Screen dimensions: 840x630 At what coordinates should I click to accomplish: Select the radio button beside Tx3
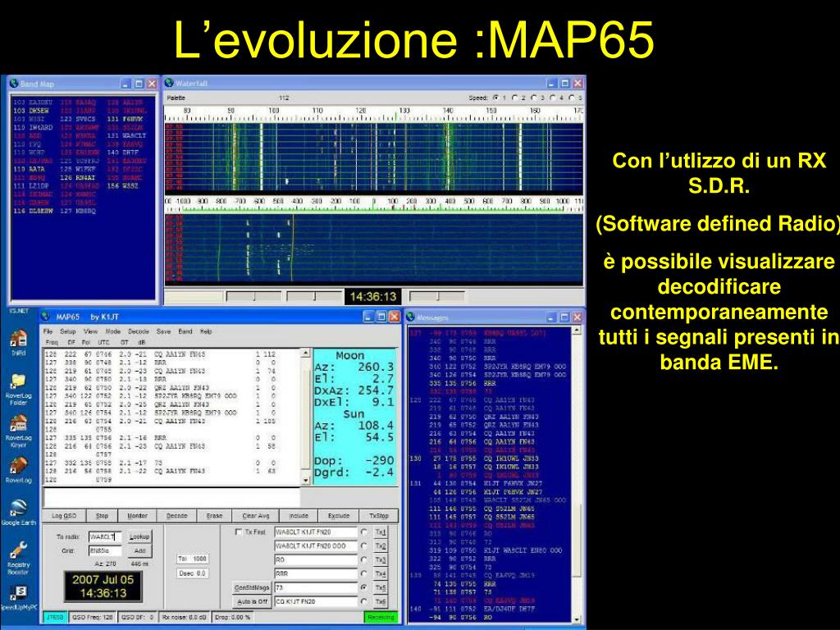tap(364, 559)
